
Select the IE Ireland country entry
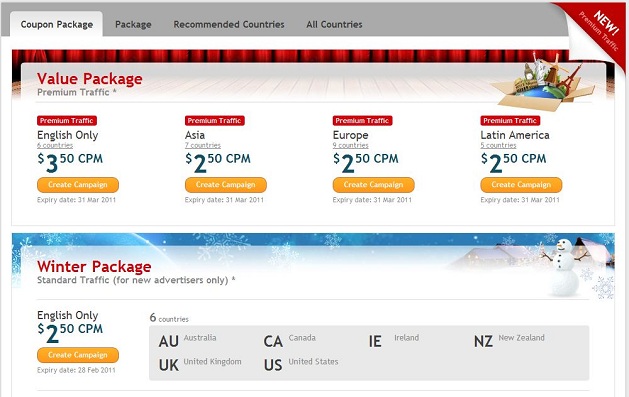tap(394, 341)
